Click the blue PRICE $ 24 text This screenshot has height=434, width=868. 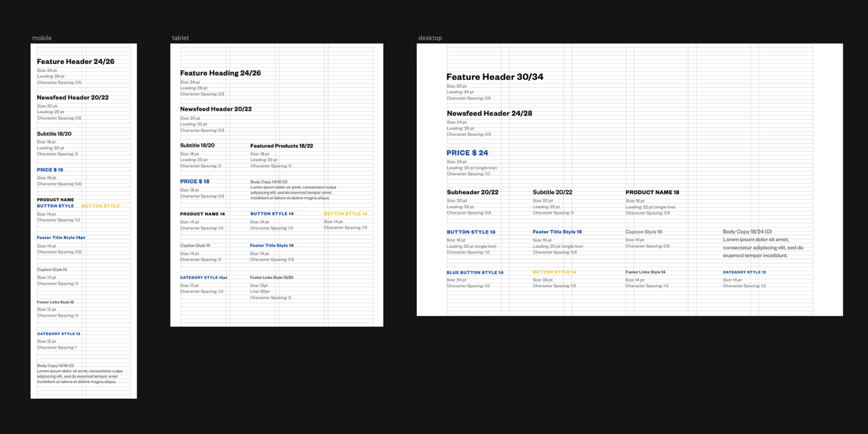467,153
